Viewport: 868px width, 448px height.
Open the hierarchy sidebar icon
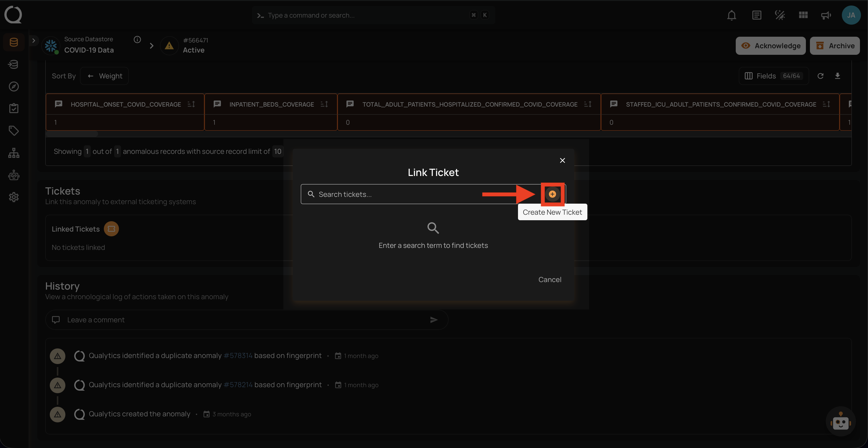click(14, 153)
